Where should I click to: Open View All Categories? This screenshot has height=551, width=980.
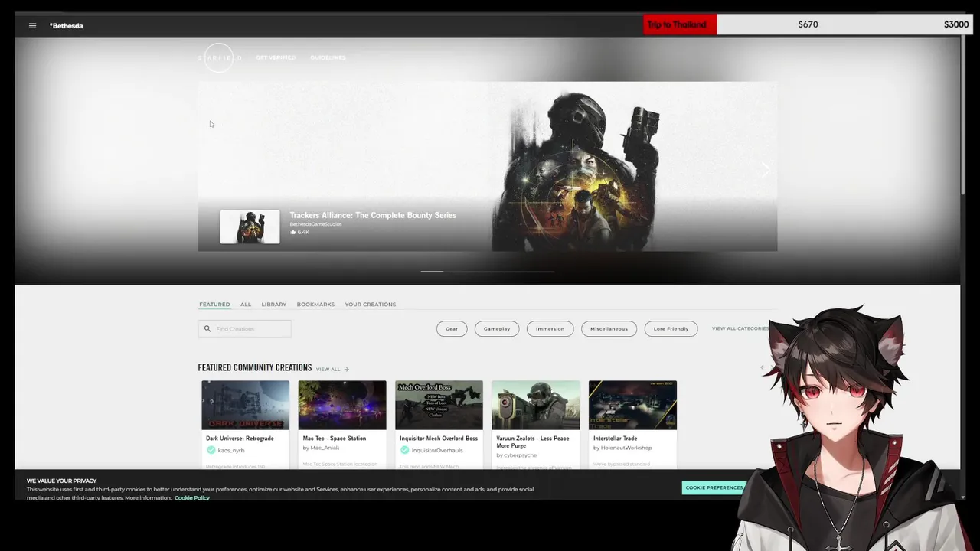pos(740,329)
